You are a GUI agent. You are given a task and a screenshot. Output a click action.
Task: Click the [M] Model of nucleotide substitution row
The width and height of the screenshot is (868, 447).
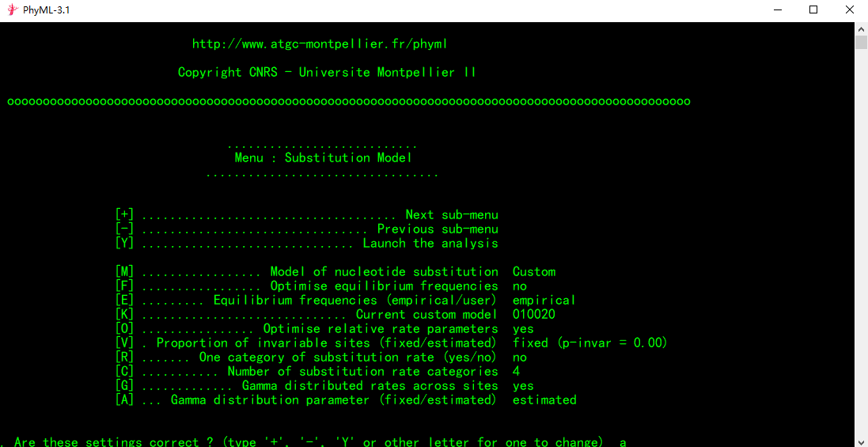(x=335, y=271)
